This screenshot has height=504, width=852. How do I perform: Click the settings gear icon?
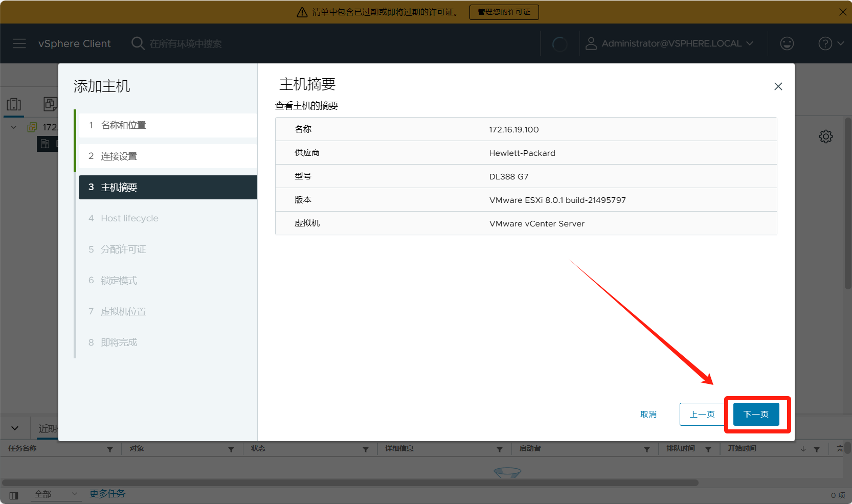click(x=825, y=136)
